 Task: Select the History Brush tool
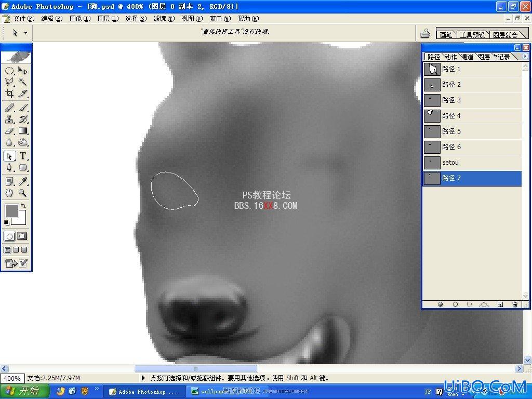[22, 119]
